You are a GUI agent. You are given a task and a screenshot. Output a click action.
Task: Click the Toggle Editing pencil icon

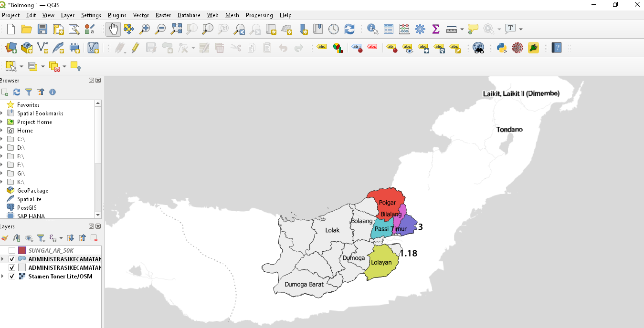135,48
